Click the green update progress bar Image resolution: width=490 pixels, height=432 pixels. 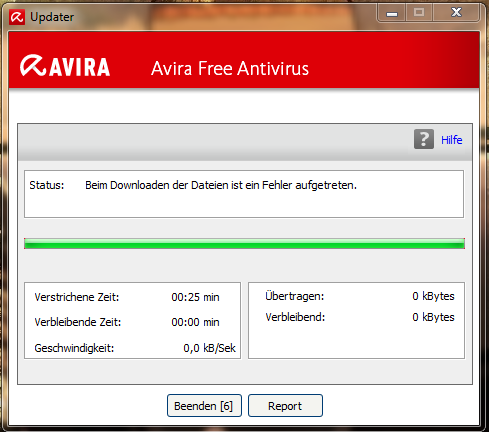pos(244,243)
